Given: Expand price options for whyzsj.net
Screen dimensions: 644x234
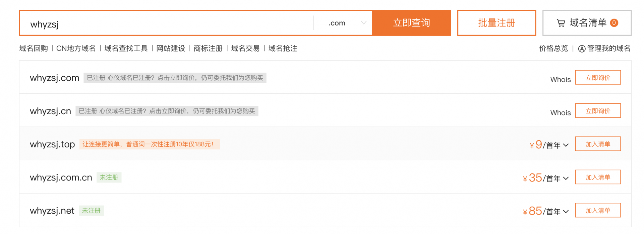Looking at the screenshot, I should [566, 212].
